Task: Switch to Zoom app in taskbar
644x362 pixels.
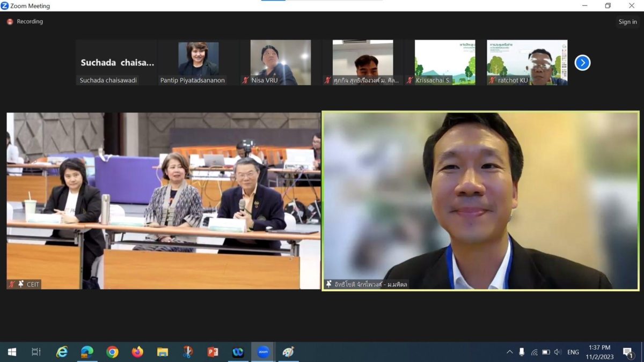Action: 263,352
